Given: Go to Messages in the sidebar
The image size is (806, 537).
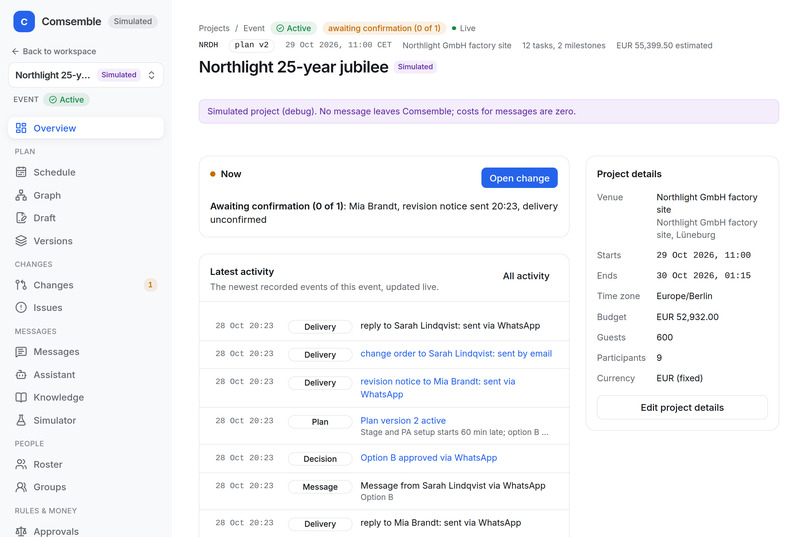Looking at the screenshot, I should (x=86, y=351).
